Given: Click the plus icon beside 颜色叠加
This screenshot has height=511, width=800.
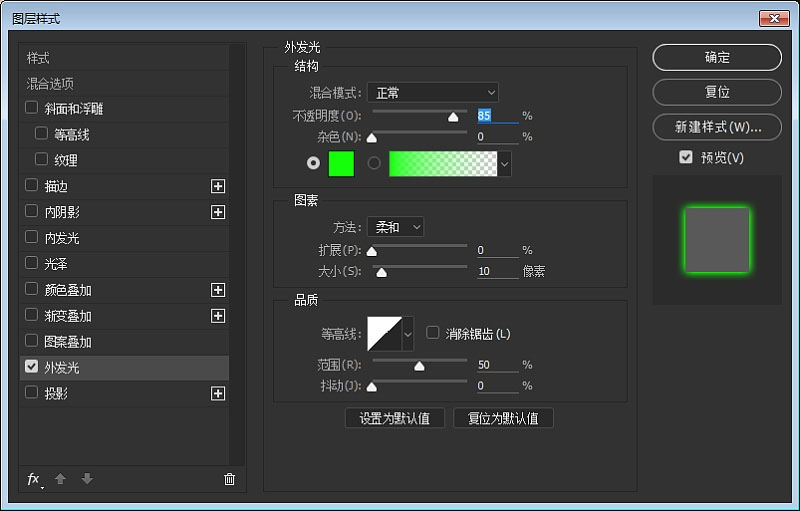Looking at the screenshot, I should click(218, 290).
